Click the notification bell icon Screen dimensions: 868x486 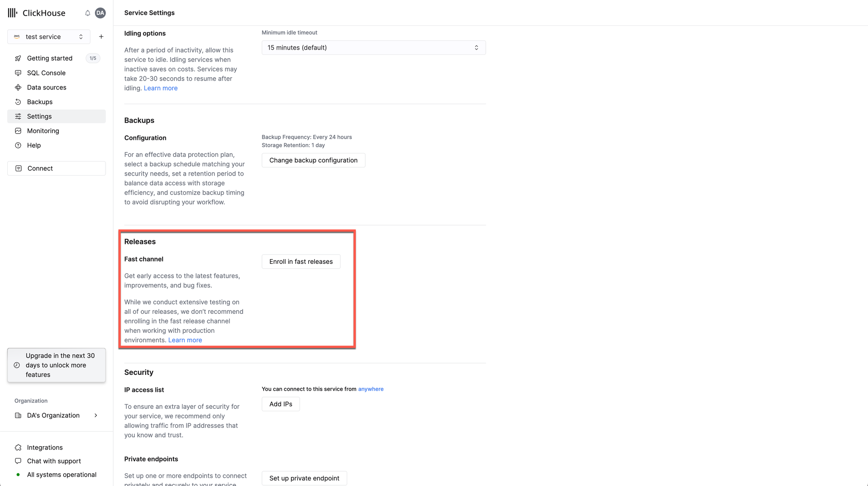click(87, 13)
